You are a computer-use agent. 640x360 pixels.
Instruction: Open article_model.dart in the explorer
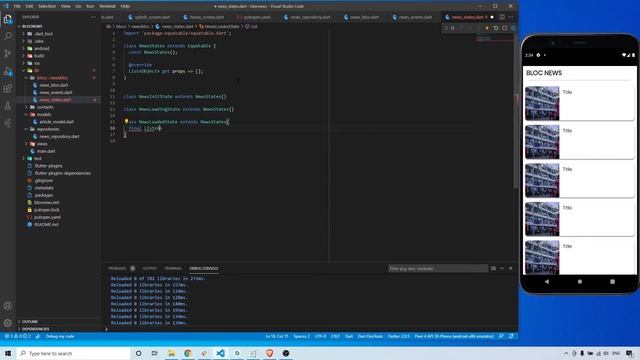click(56, 122)
